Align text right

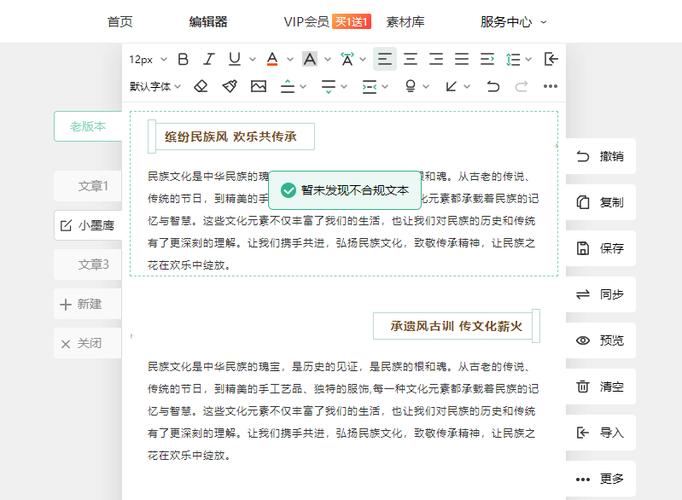pos(436,59)
